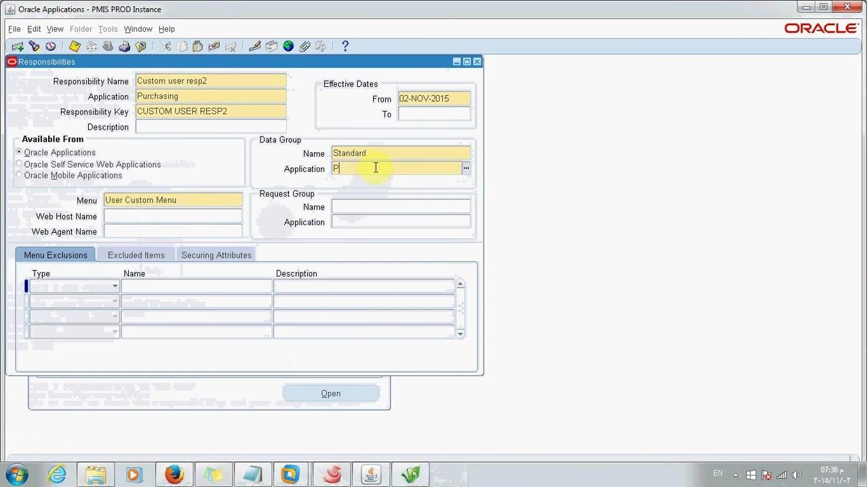The width and height of the screenshot is (868, 487).
Task: Open the Tools menu
Action: pyautogui.click(x=108, y=29)
